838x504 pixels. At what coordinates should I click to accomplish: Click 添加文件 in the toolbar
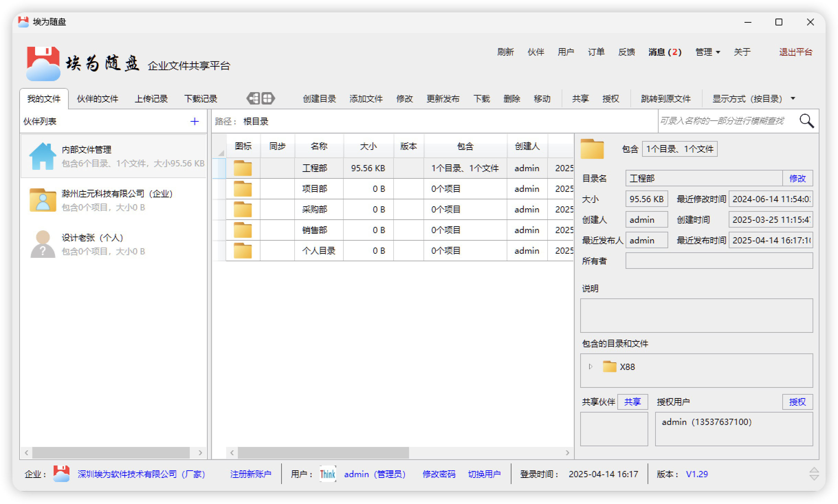[x=366, y=99]
